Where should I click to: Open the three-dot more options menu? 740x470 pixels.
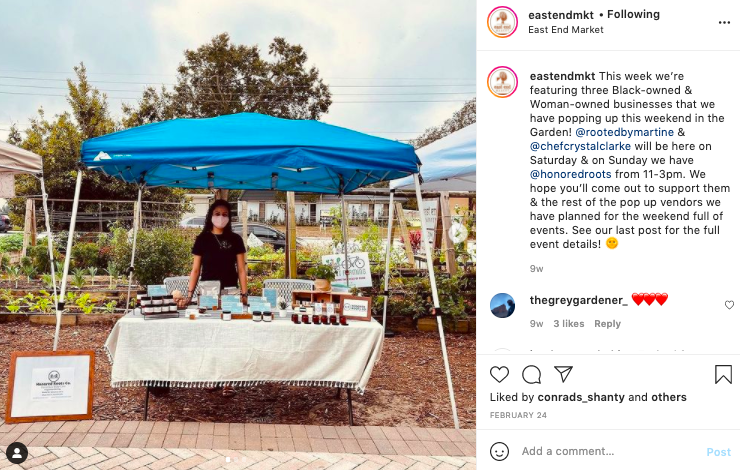pyautogui.click(x=724, y=23)
